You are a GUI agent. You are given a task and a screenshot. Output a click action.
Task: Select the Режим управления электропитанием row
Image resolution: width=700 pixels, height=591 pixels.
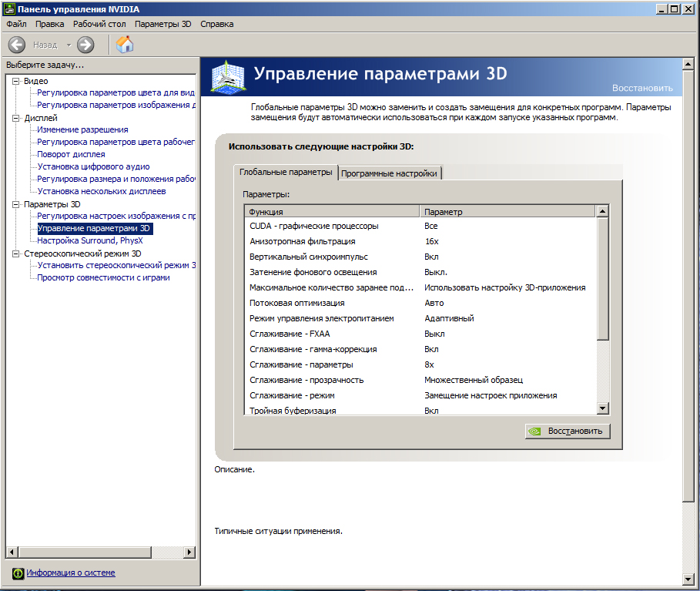[420, 318]
